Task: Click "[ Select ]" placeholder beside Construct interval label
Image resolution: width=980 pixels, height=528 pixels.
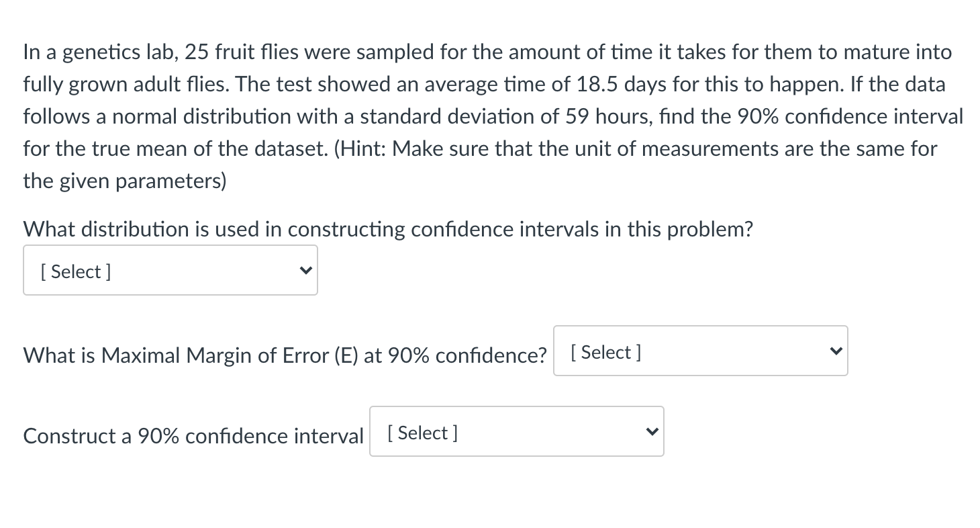Action: tap(422, 433)
